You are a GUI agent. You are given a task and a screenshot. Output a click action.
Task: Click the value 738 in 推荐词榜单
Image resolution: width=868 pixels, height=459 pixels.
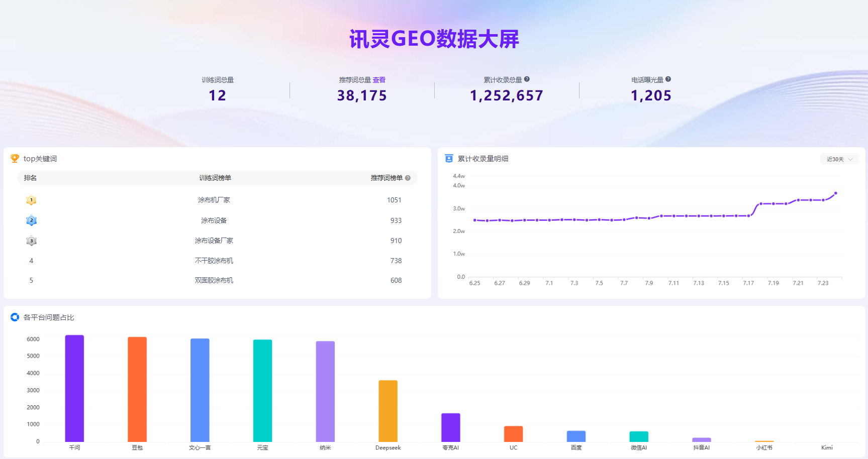coord(396,261)
